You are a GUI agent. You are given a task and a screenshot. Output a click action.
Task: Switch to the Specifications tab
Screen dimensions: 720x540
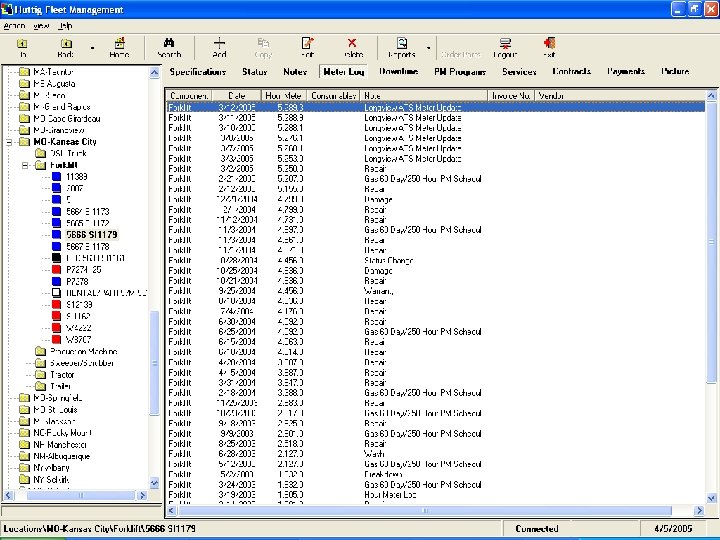(197, 72)
